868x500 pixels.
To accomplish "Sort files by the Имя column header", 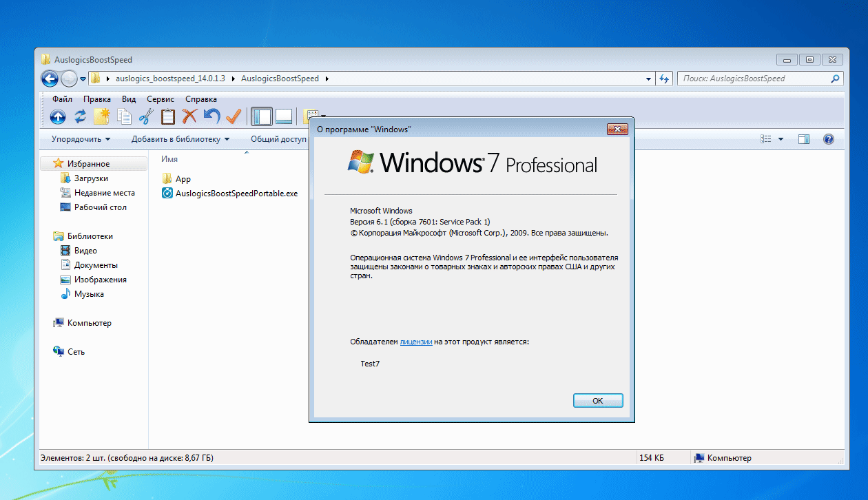I will [x=169, y=159].
